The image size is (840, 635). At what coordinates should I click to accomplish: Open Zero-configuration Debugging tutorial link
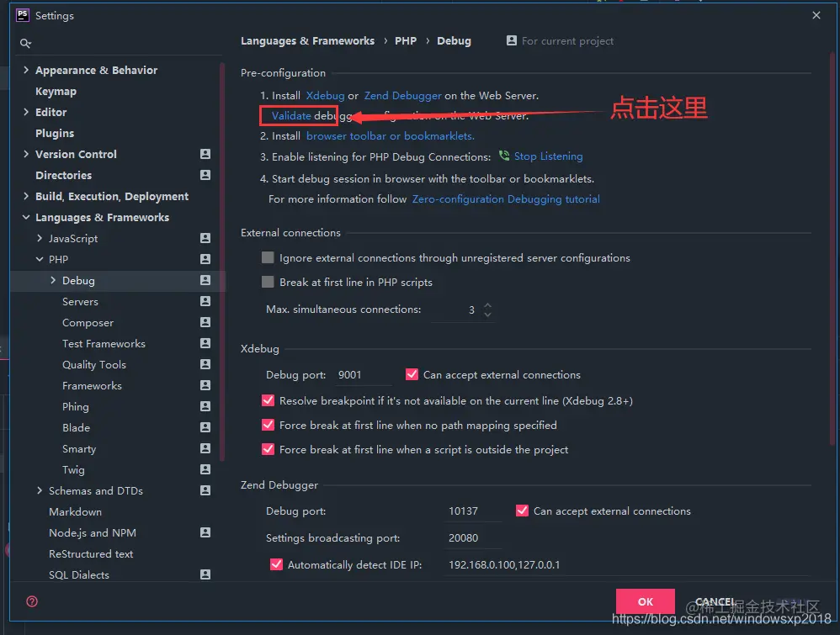(506, 199)
